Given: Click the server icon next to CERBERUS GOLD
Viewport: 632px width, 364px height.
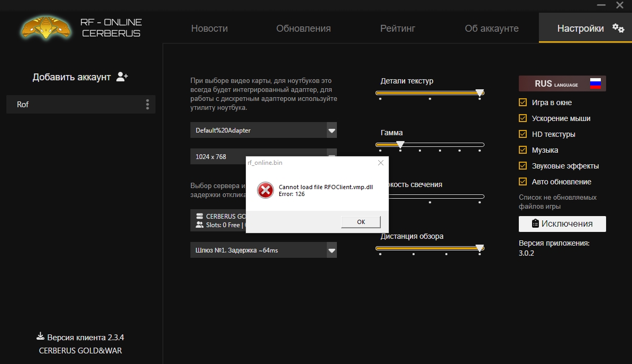Looking at the screenshot, I should pyautogui.click(x=199, y=216).
